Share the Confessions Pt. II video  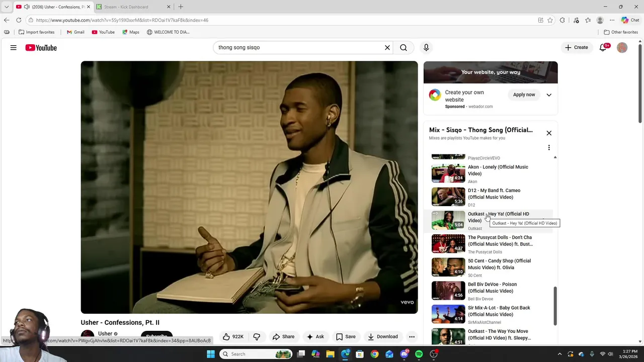pos(283,337)
